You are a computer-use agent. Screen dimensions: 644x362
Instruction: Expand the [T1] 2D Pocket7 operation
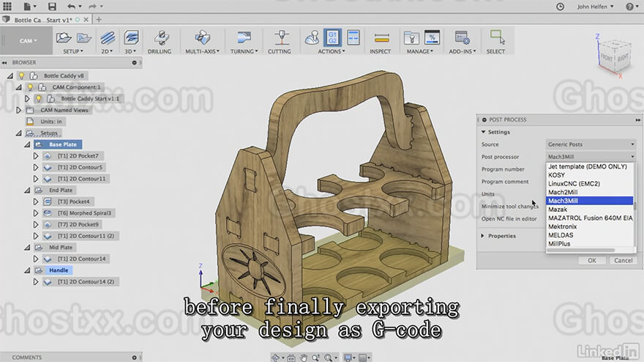[x=36, y=156]
